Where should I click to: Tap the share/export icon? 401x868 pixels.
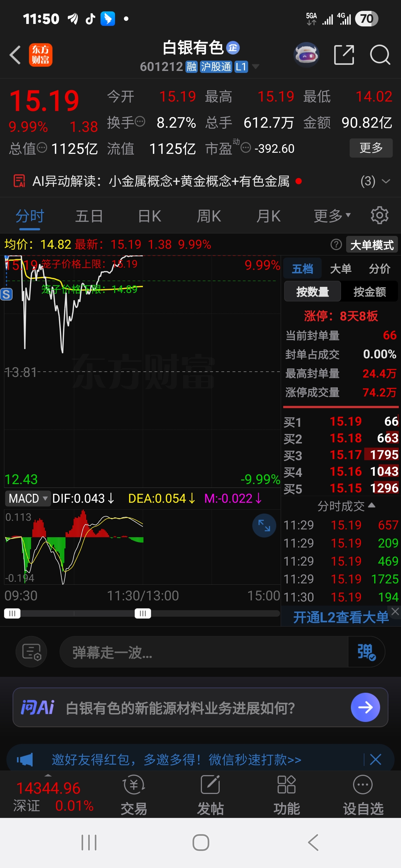pos(344,55)
